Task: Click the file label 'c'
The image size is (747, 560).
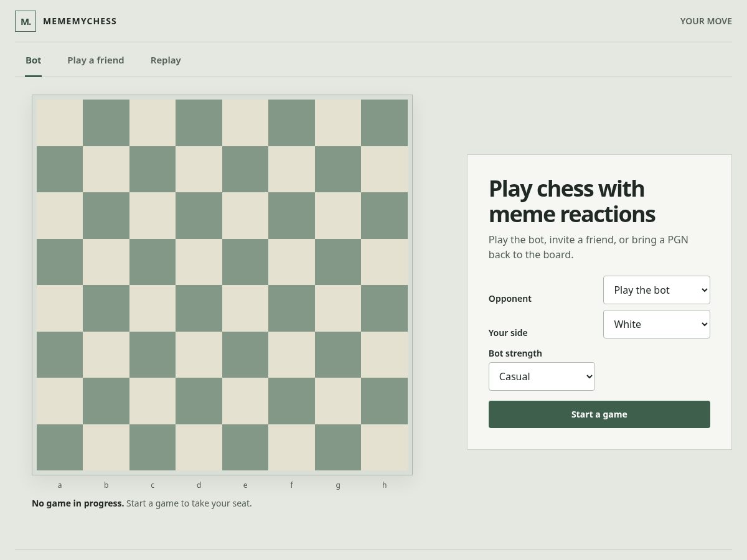Action: 153,485
